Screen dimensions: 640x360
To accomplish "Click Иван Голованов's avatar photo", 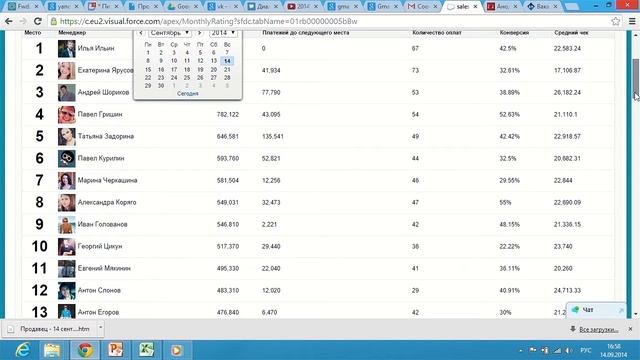I will tap(67, 225).
